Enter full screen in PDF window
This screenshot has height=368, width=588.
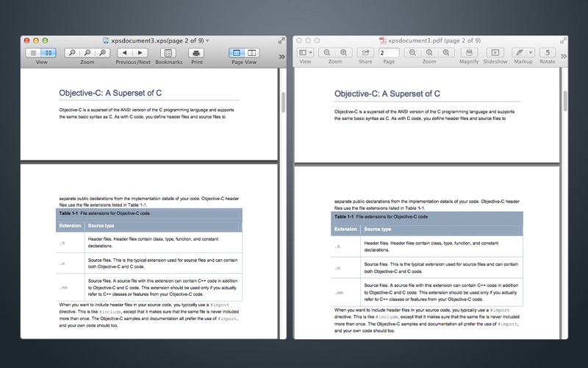(x=563, y=40)
